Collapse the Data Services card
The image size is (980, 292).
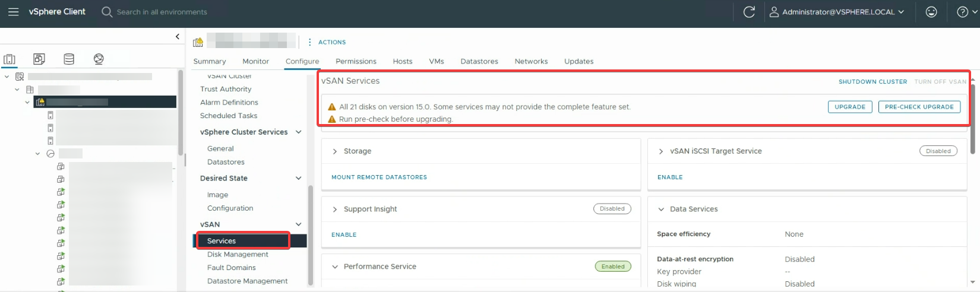pyautogui.click(x=661, y=209)
